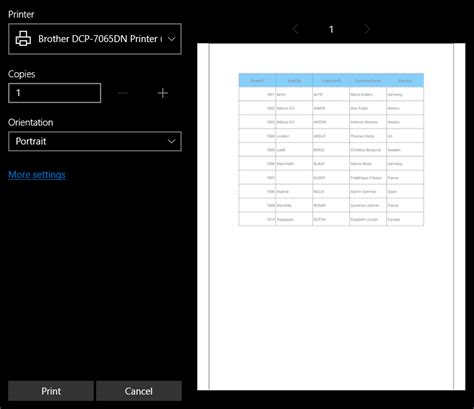Increase copies with the plus button
The image size is (474, 409).
pyautogui.click(x=163, y=93)
